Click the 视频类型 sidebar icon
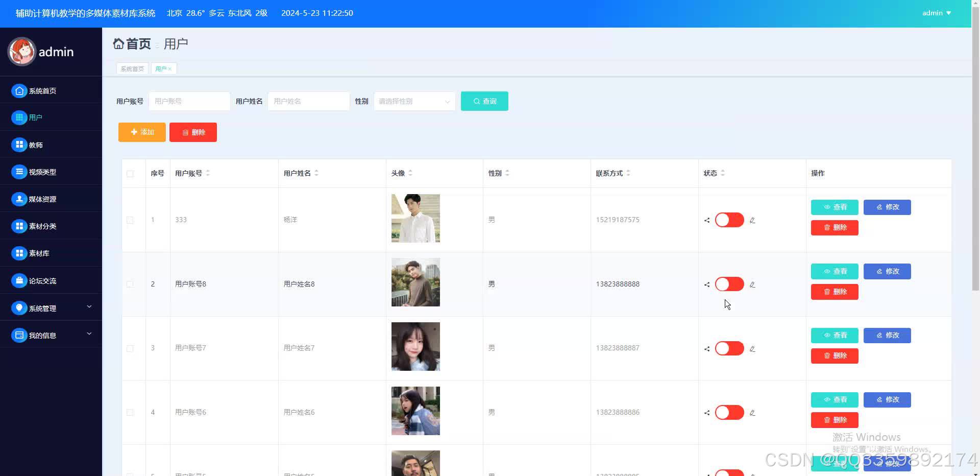The height and width of the screenshot is (476, 980). [19, 172]
